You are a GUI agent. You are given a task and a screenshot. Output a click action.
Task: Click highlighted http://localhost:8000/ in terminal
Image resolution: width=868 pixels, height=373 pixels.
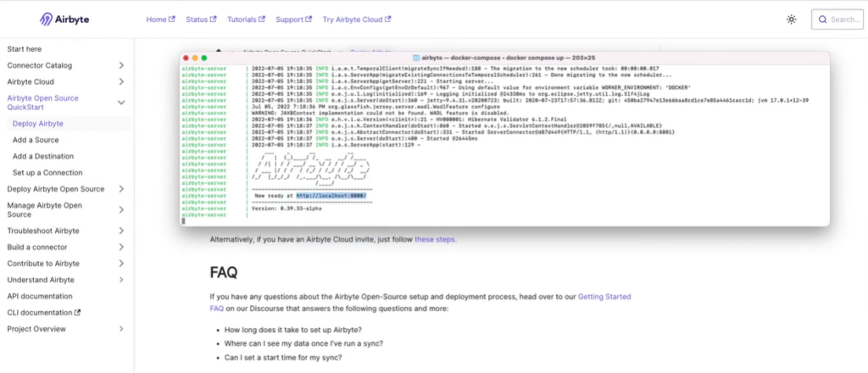331,196
